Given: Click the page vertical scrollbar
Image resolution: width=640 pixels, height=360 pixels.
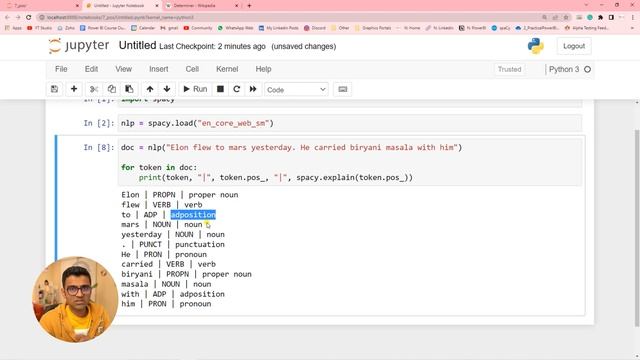Looking at the screenshot, I should point(637,228).
